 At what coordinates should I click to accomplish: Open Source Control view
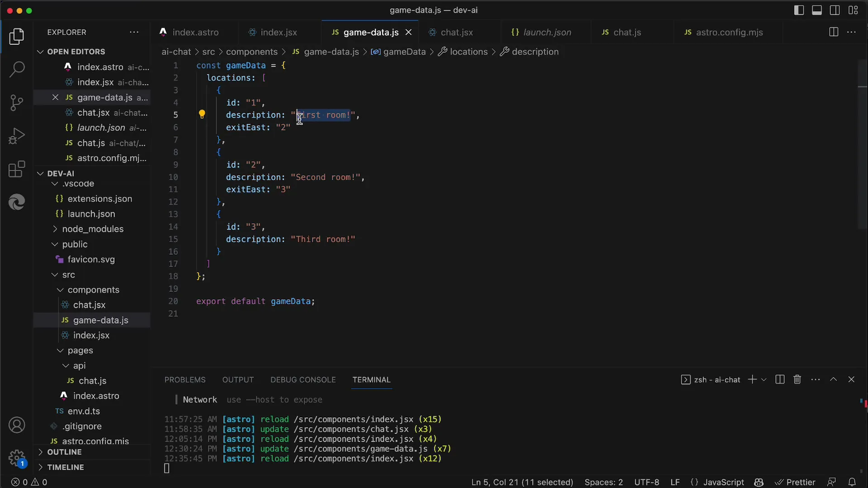pos(17,103)
